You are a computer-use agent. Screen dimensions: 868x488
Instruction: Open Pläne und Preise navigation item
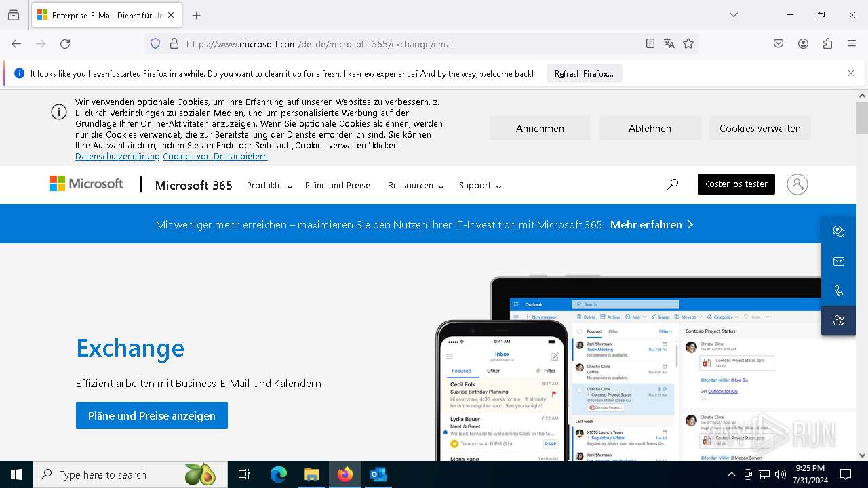click(x=338, y=186)
